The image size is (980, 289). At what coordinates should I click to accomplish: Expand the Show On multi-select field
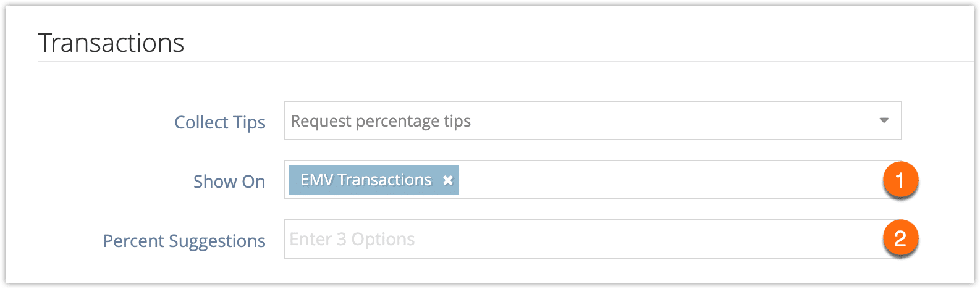coord(593,180)
